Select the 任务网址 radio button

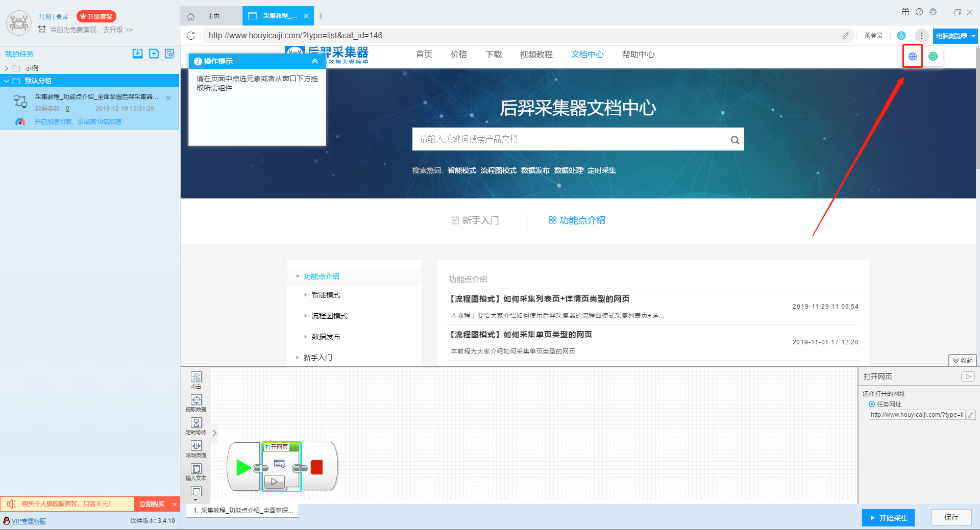click(x=872, y=404)
